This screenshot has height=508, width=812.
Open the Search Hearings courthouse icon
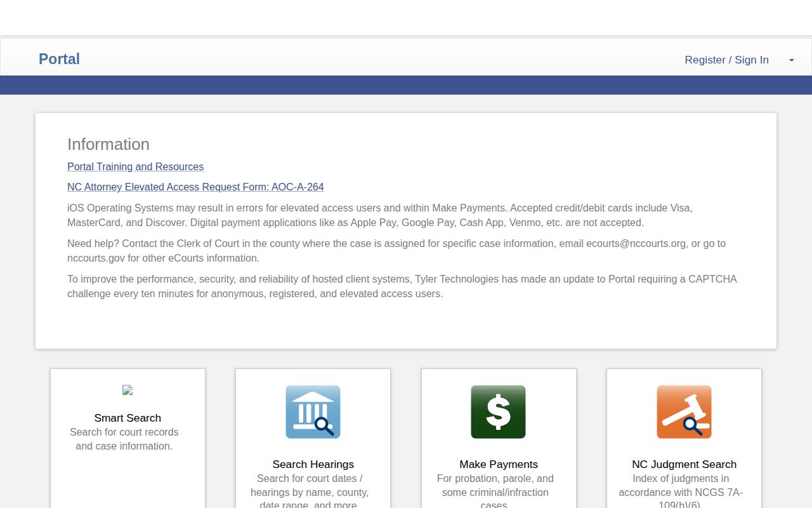313,411
